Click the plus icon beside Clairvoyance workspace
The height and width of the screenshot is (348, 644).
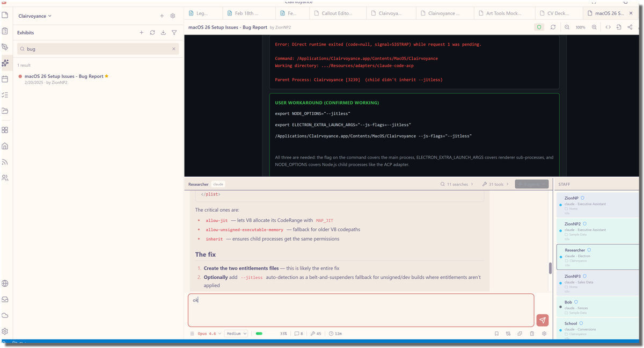[162, 16]
